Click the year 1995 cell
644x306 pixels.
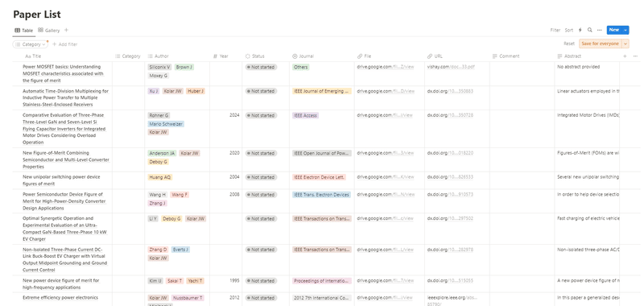coord(234,281)
